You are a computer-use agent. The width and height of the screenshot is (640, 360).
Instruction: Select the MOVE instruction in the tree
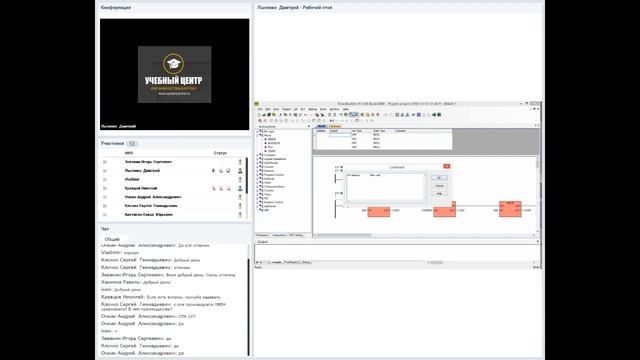pyautogui.click(x=272, y=139)
